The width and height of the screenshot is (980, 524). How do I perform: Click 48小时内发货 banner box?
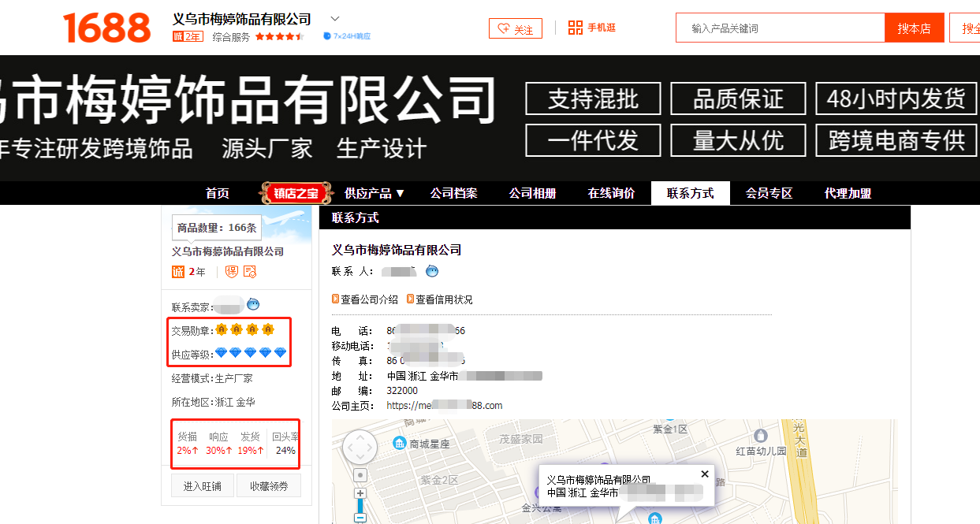click(896, 99)
